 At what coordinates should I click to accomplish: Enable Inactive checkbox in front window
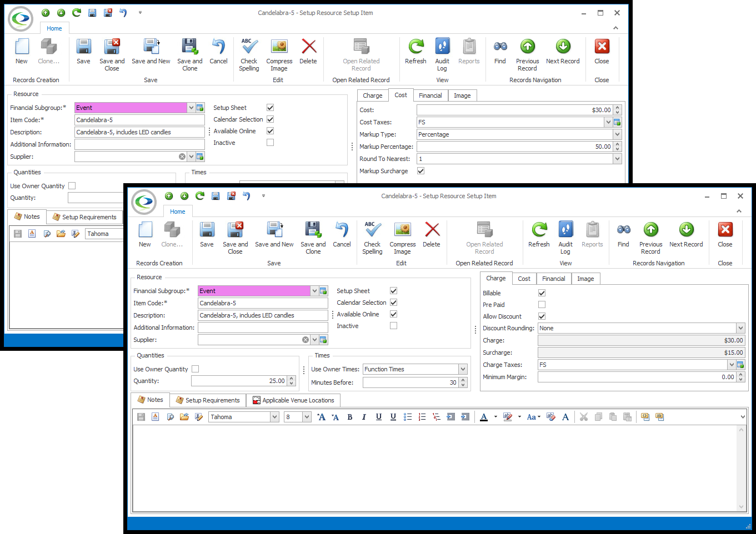click(394, 326)
